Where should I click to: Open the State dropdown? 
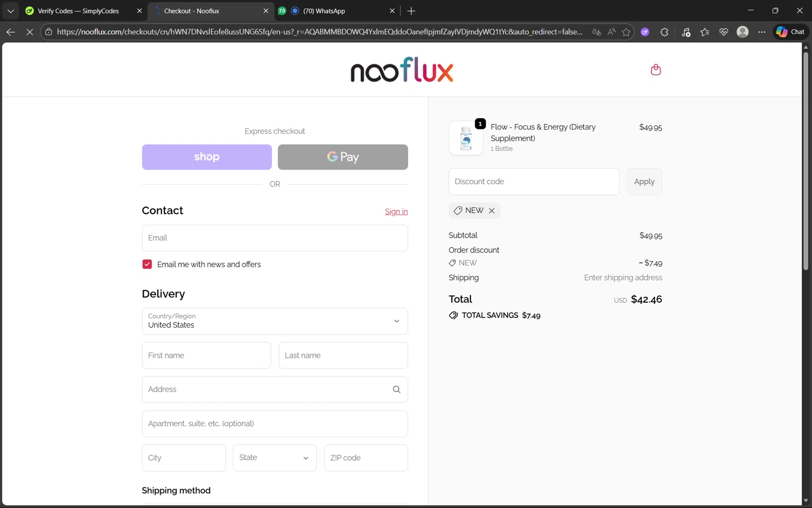[274, 458]
